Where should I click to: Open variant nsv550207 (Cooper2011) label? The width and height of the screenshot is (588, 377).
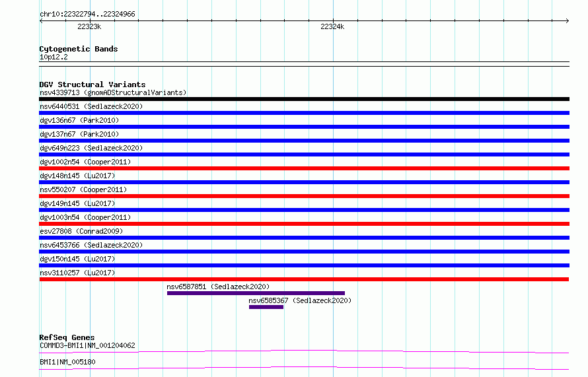tap(83, 189)
